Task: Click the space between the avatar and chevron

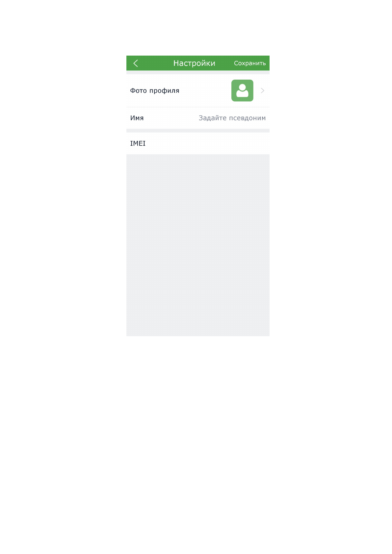Action: tap(257, 90)
